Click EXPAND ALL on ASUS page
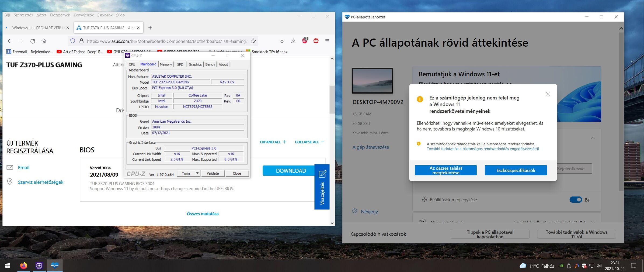This screenshot has height=272, width=644. click(273, 142)
